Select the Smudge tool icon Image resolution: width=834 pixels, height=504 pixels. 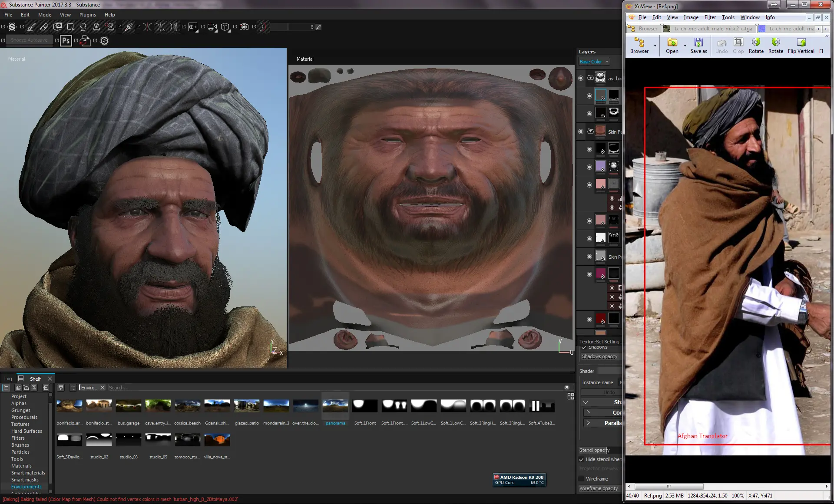tap(83, 27)
